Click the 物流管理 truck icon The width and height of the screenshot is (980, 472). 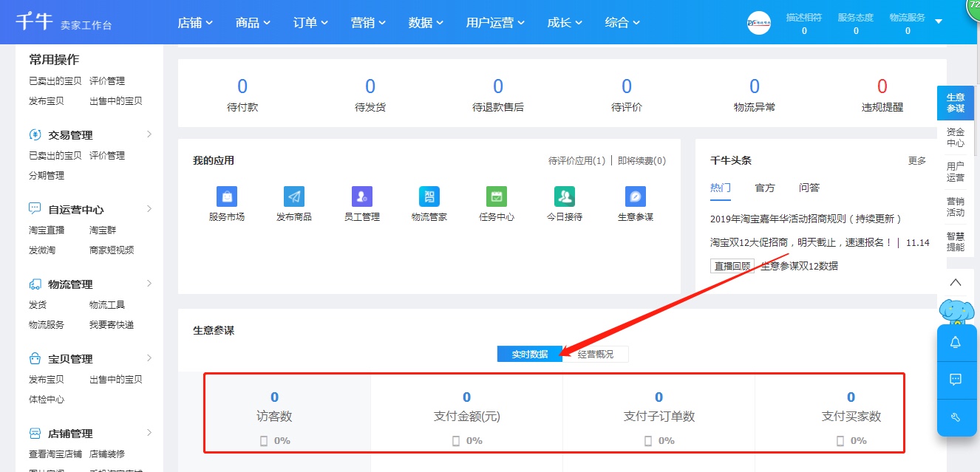35,284
